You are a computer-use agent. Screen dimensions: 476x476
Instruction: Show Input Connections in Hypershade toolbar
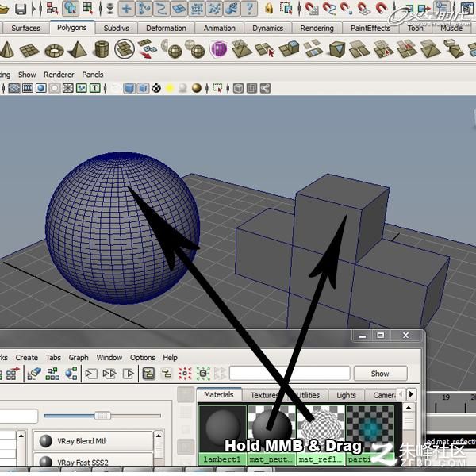point(91,374)
